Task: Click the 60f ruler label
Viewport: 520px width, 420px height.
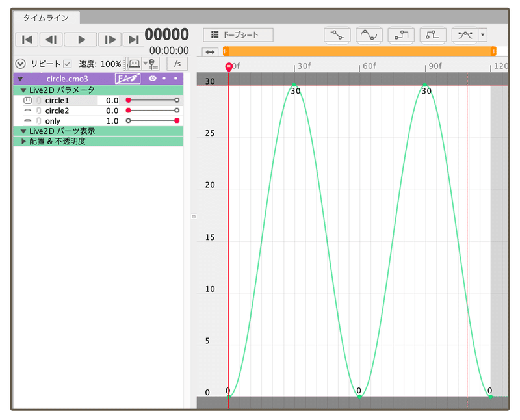Action: pyautogui.click(x=369, y=66)
